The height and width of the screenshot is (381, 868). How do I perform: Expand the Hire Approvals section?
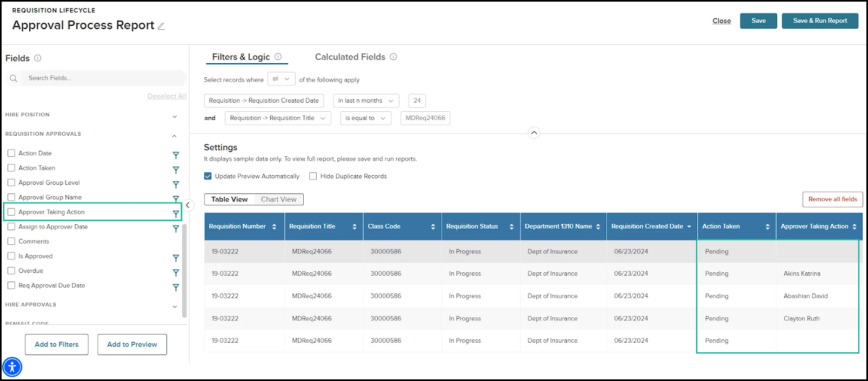175,306
